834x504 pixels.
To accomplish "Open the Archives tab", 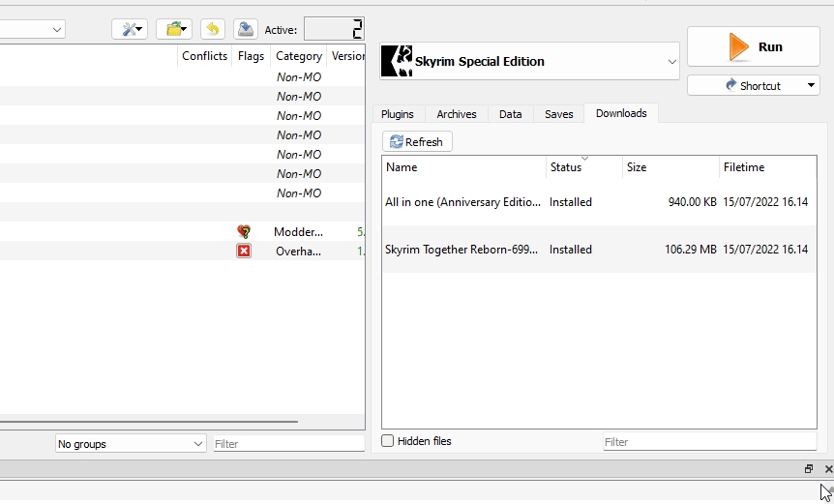I will point(457,114).
